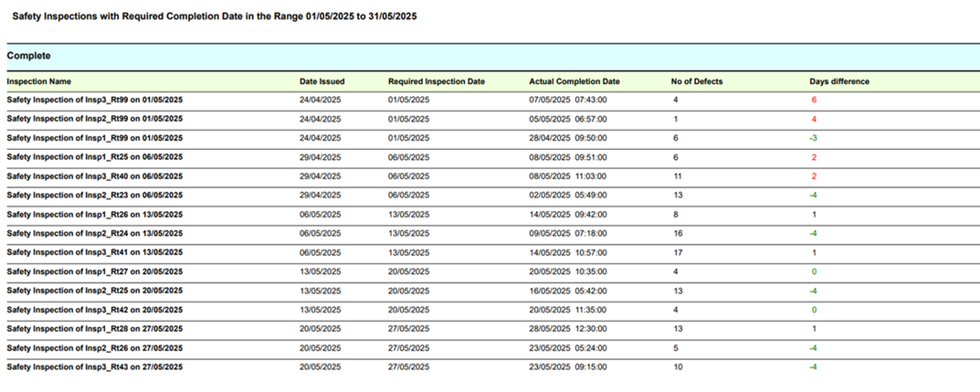Click defect count '8' in Insp1_Rt26 row
Image resolution: width=980 pixels, height=392 pixels.
676,215
